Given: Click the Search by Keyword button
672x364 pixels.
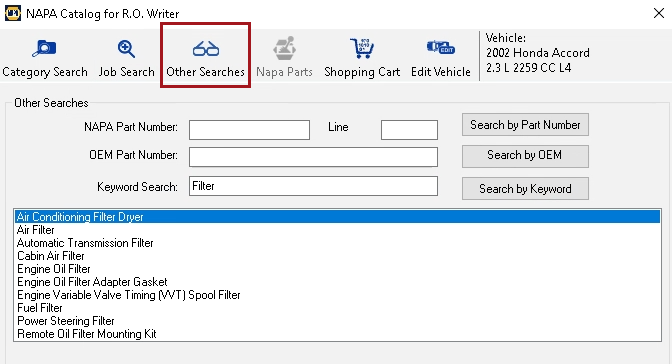Looking at the screenshot, I should point(525,189).
